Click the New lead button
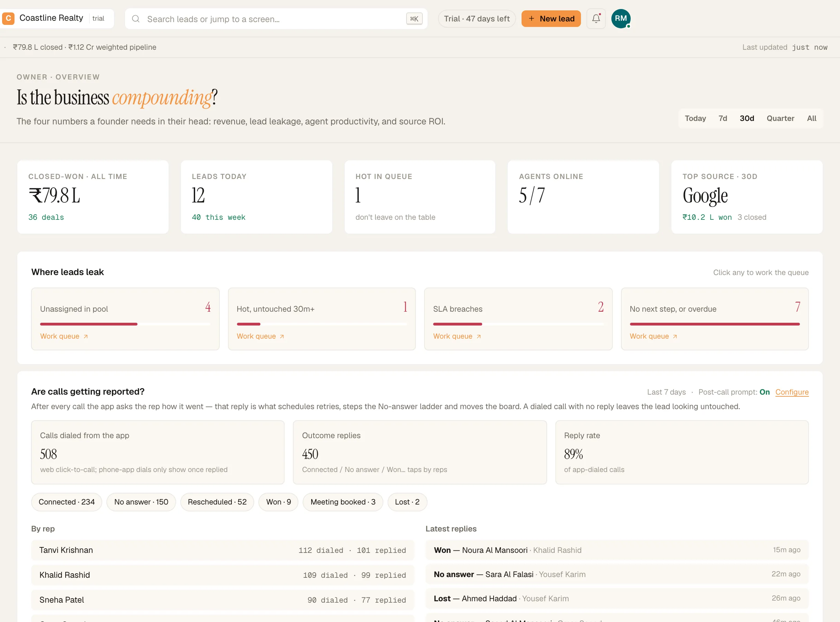Screen dimensions: 840x622 coord(551,18)
